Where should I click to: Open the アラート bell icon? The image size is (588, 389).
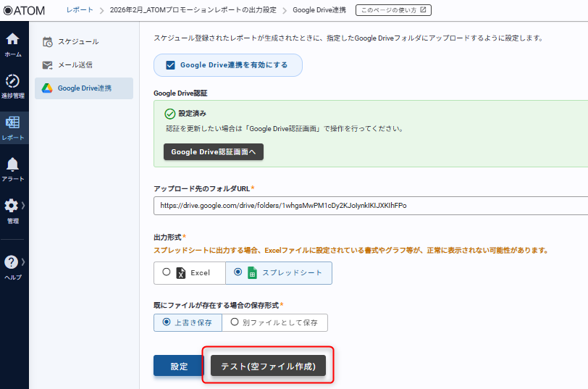pos(12,164)
